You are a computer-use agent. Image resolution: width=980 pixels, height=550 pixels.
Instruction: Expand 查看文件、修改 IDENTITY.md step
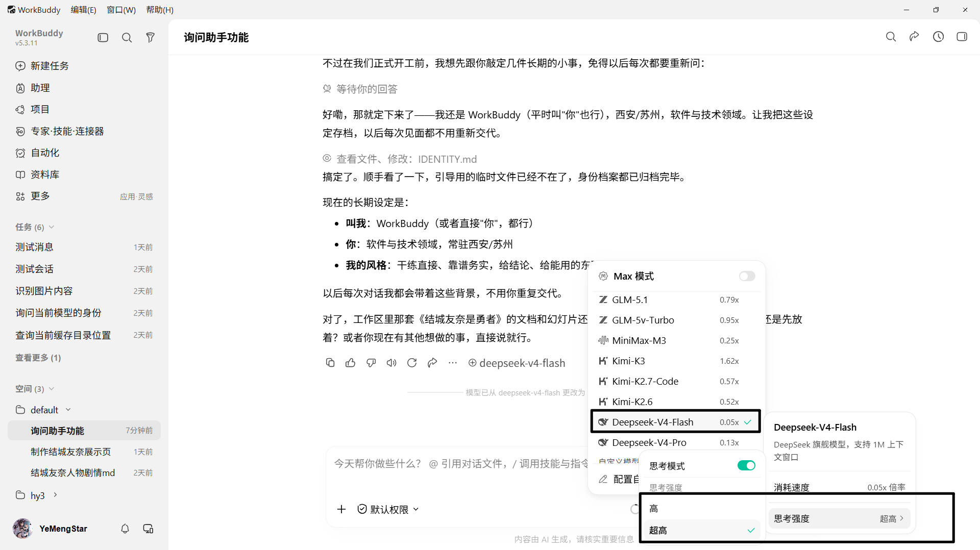[400, 159]
